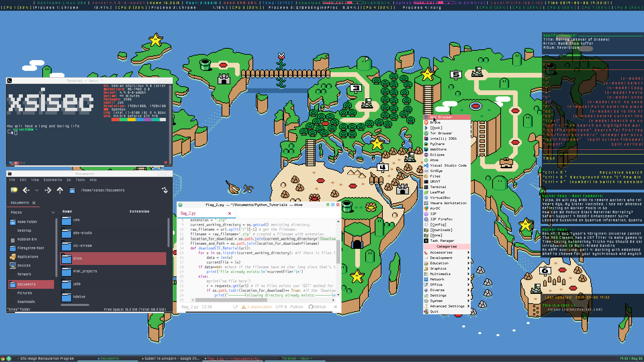Open the View menu in file manager

click(35, 180)
